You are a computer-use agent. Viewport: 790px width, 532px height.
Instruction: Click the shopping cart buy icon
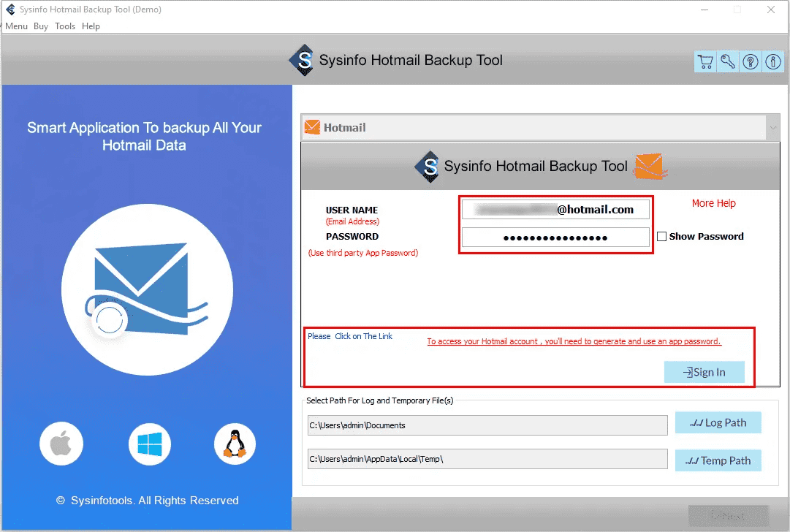click(x=704, y=62)
